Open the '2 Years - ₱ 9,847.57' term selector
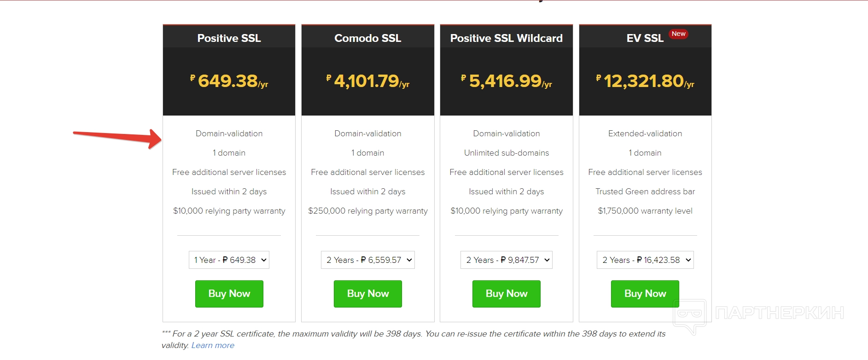Viewport: 868px width, 360px height. (x=506, y=260)
